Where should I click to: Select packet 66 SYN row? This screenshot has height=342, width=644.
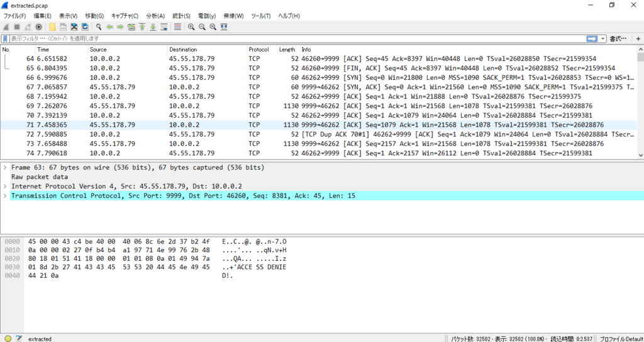click(x=319, y=77)
